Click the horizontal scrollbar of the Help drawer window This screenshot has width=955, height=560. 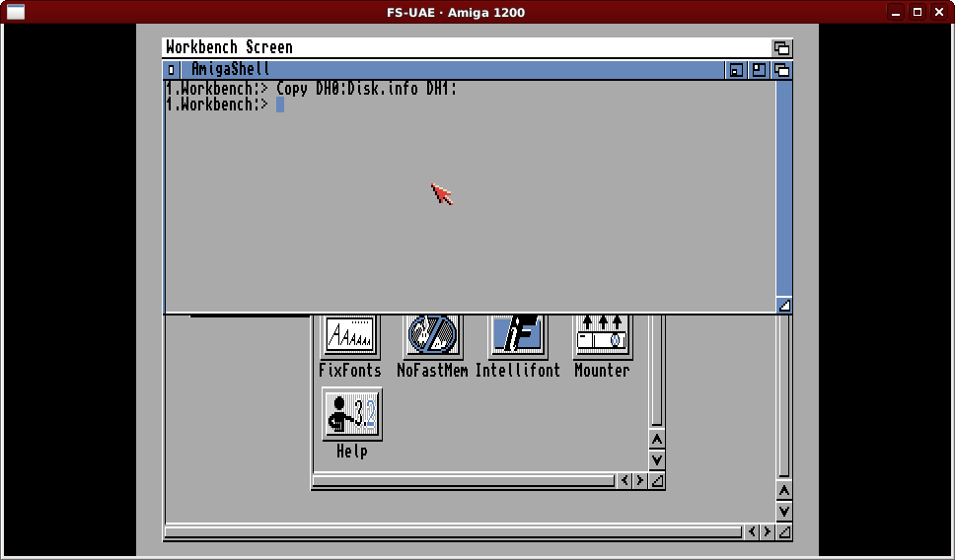(464, 481)
